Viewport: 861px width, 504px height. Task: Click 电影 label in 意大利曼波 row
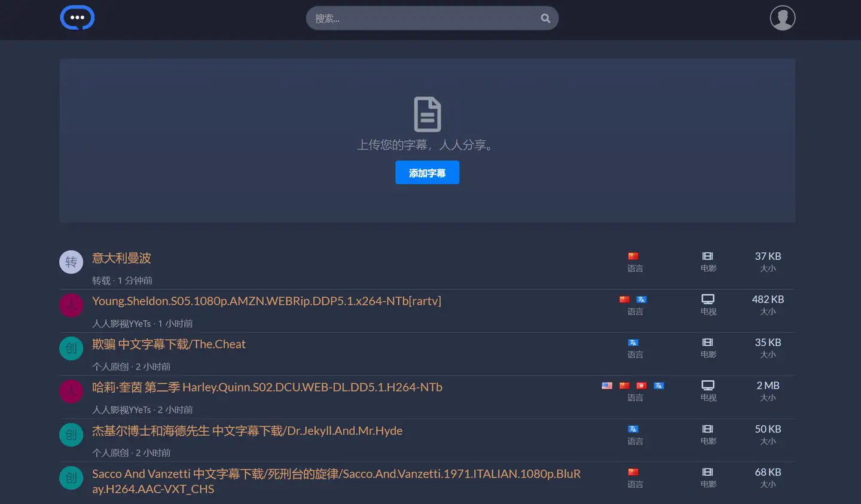pos(709,268)
